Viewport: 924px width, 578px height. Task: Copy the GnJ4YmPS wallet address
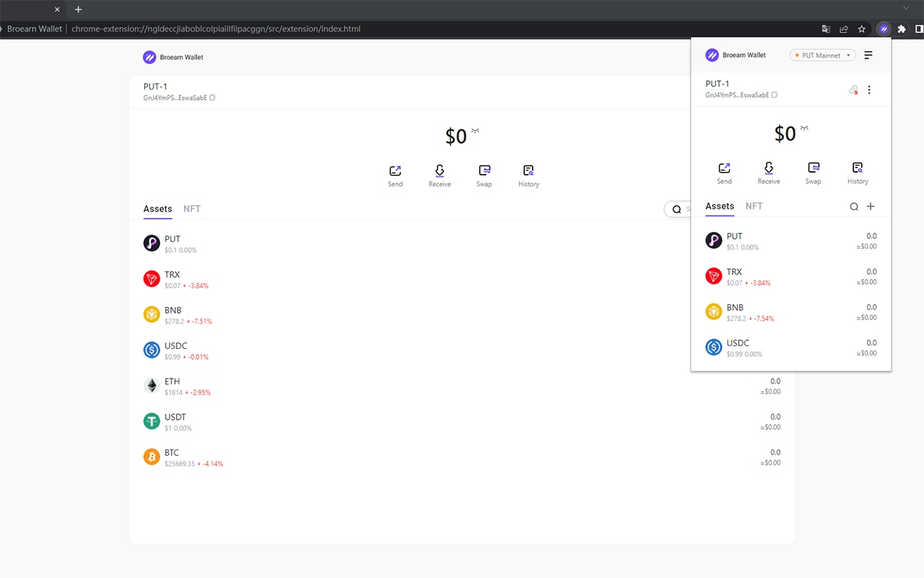[x=773, y=95]
